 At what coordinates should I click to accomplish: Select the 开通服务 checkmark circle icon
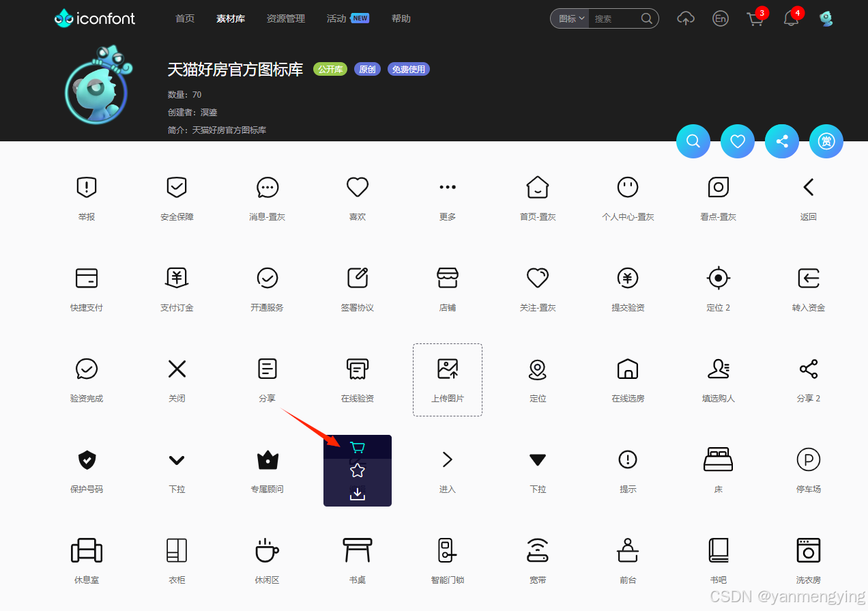(x=267, y=277)
